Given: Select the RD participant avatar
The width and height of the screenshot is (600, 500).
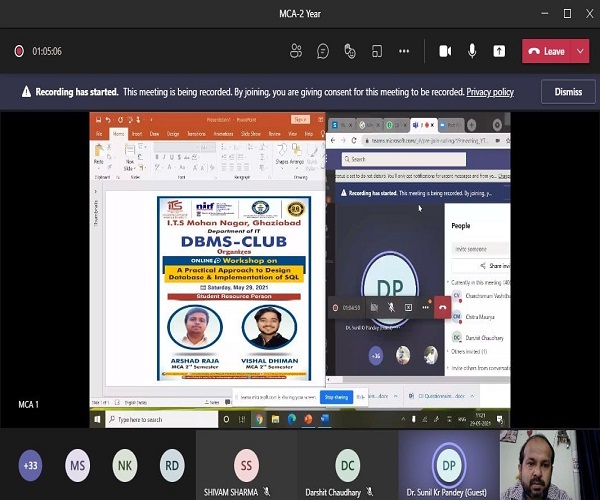Looking at the screenshot, I should 172,465.
